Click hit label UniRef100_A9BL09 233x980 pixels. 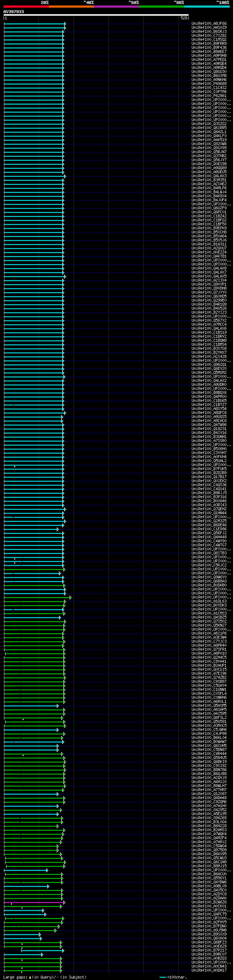coord(209,886)
